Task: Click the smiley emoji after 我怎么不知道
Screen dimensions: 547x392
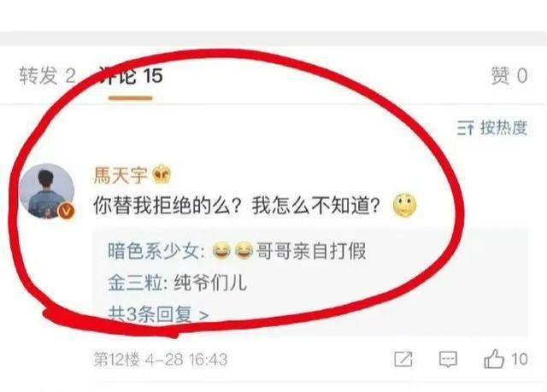Action: [x=404, y=205]
